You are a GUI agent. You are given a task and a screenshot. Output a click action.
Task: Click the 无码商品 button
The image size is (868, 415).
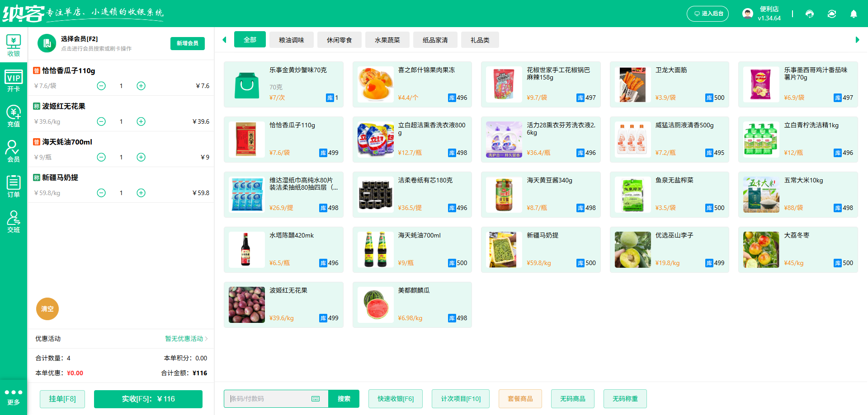(573, 399)
